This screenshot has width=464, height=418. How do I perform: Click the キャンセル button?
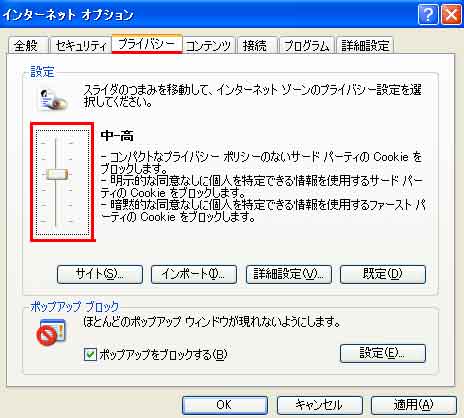click(x=320, y=405)
